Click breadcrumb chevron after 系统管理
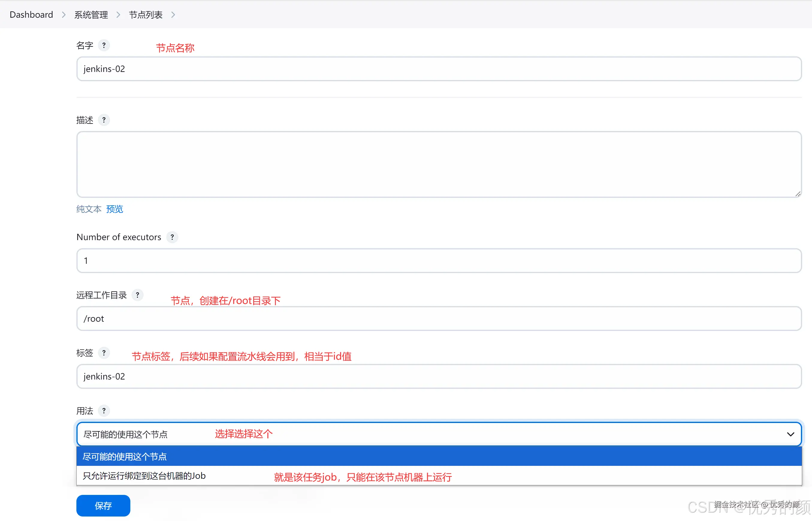Screen dimensions: 812x521 coord(118,15)
